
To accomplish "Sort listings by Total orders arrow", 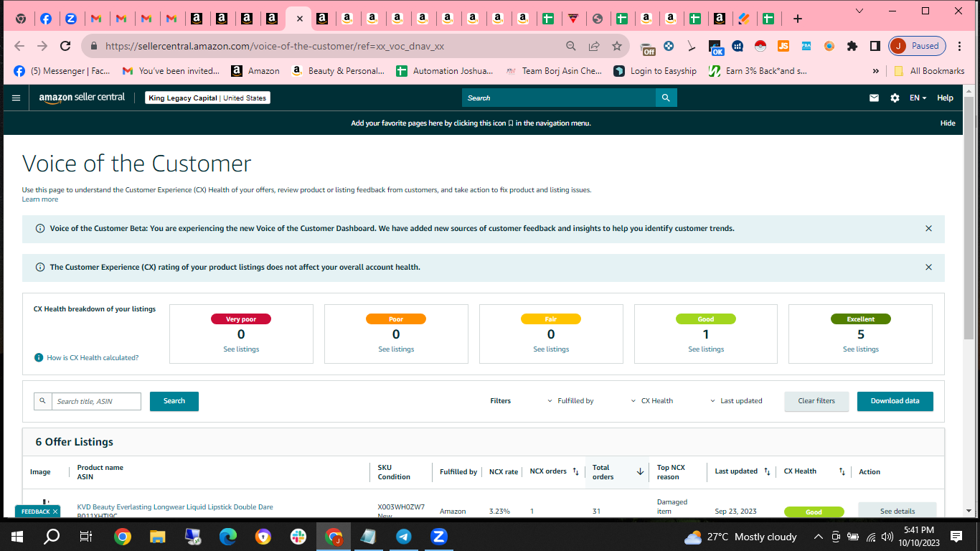I will tap(640, 471).
